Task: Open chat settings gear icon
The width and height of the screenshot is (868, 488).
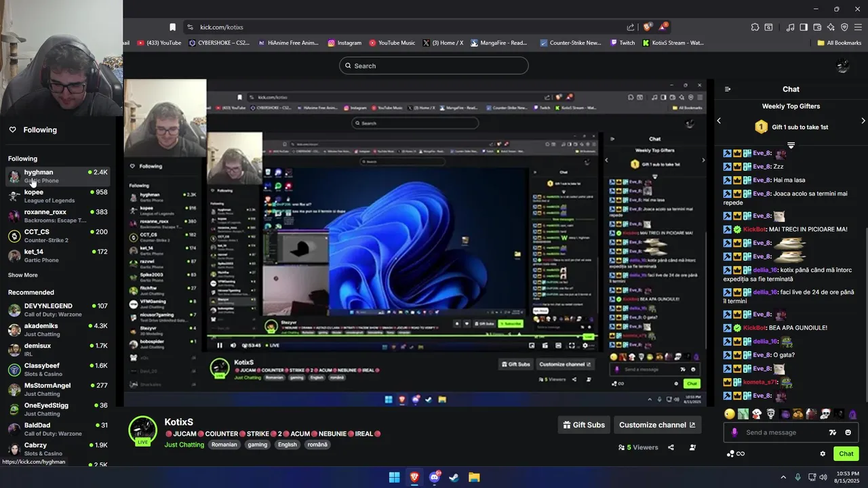Action: [x=823, y=453]
